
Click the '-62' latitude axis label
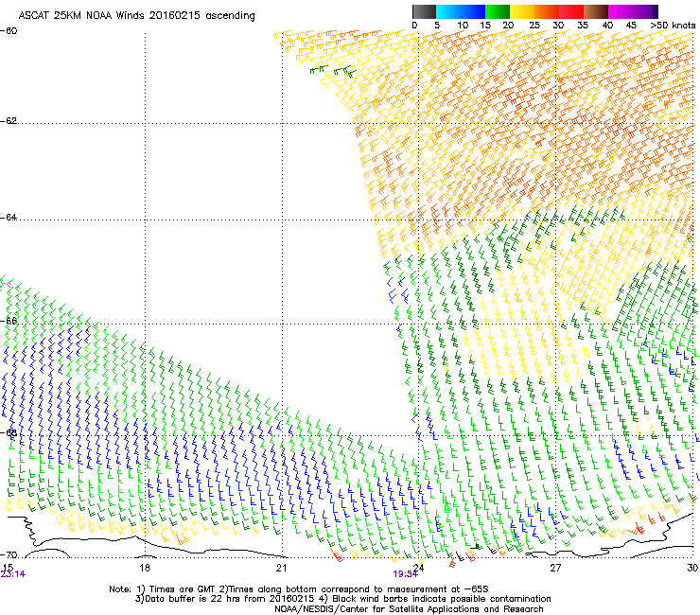[9, 121]
